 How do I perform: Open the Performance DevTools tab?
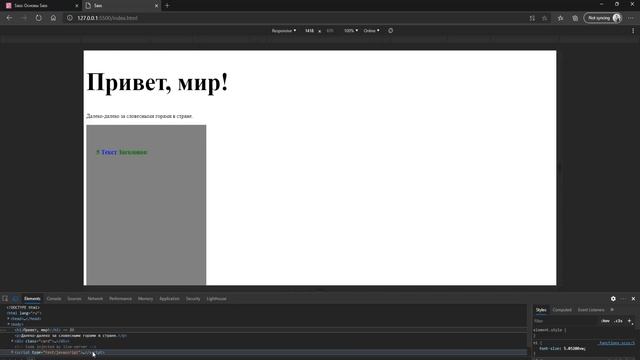[120, 299]
